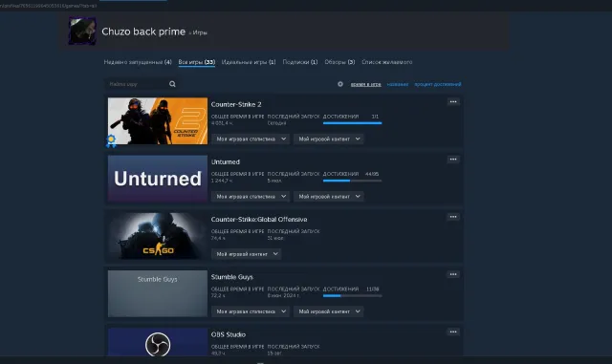Open three-dot menu for Unturned
The width and height of the screenshot is (612, 364).
click(x=453, y=160)
